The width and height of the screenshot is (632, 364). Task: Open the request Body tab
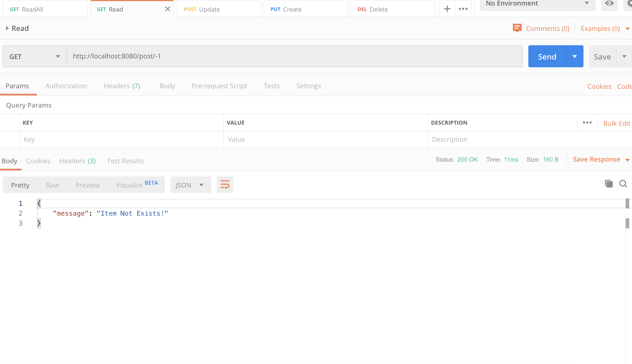click(x=167, y=86)
